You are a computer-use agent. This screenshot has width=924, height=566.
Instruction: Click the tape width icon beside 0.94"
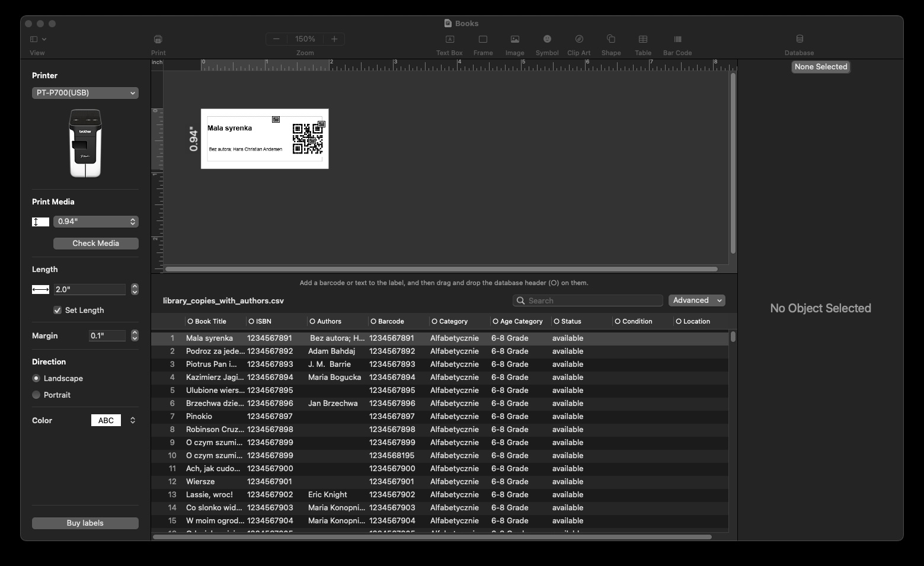40,222
